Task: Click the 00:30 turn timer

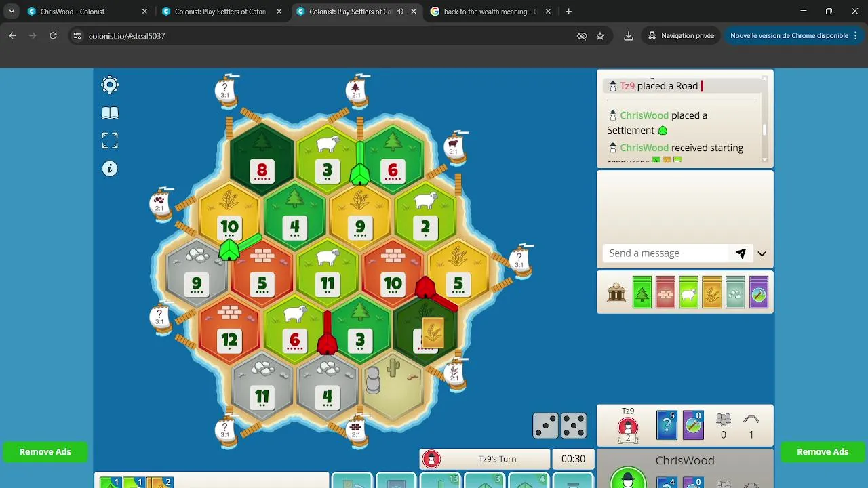Action: pyautogui.click(x=573, y=459)
